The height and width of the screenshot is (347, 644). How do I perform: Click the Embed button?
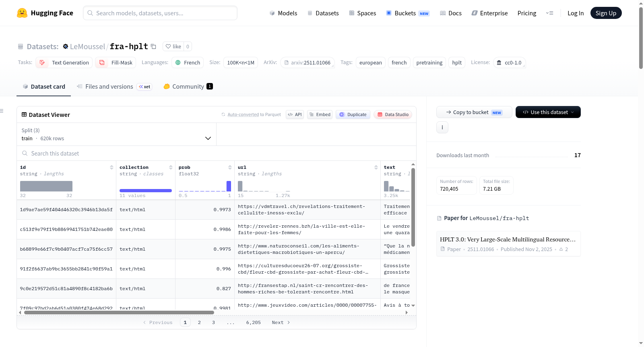coord(320,114)
